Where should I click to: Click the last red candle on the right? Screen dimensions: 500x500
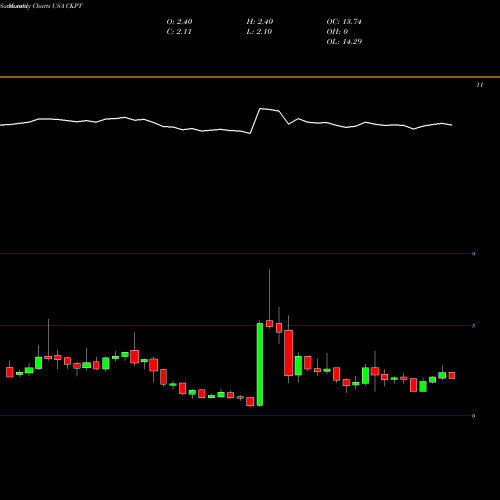pyautogui.click(x=452, y=376)
